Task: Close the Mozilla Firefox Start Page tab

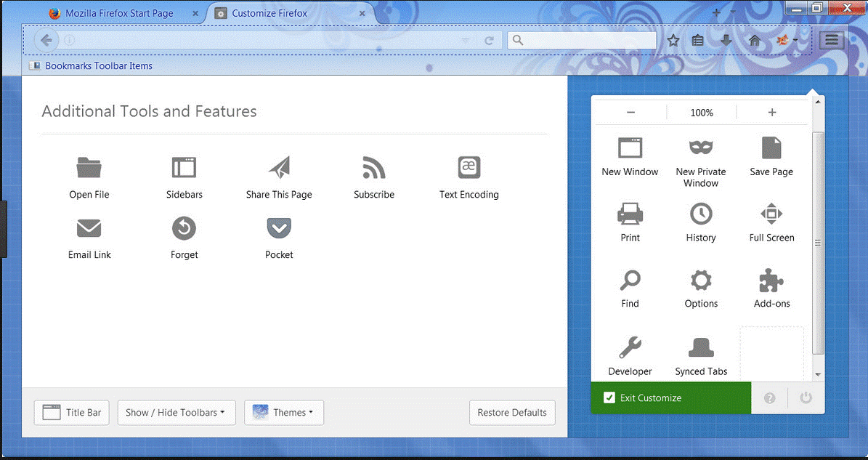Action: (195, 13)
